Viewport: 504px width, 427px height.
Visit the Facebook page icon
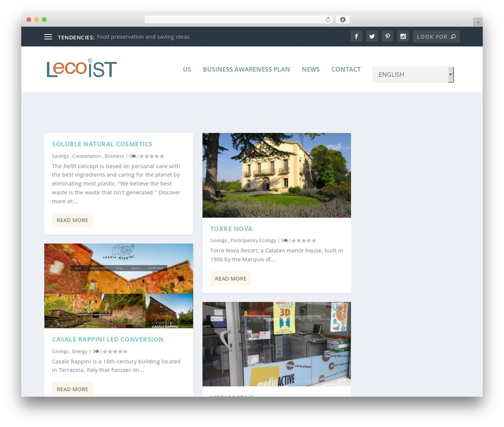(356, 36)
